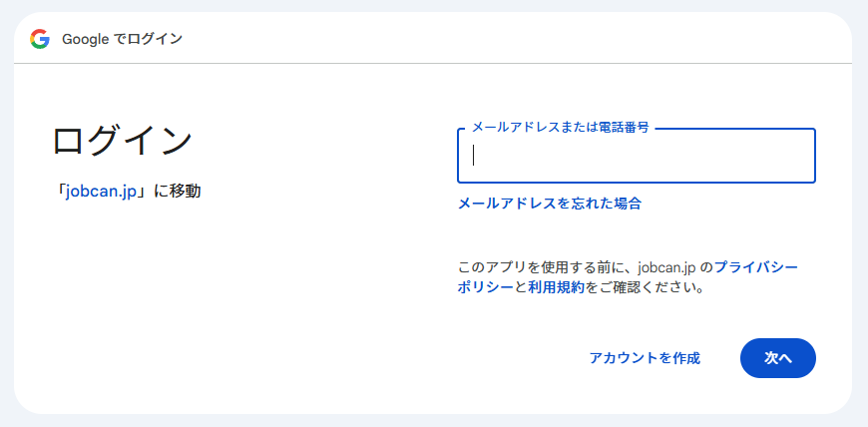The width and height of the screenshot is (868, 427).
Task: Click the divider line under the Google header
Action: coord(433,64)
